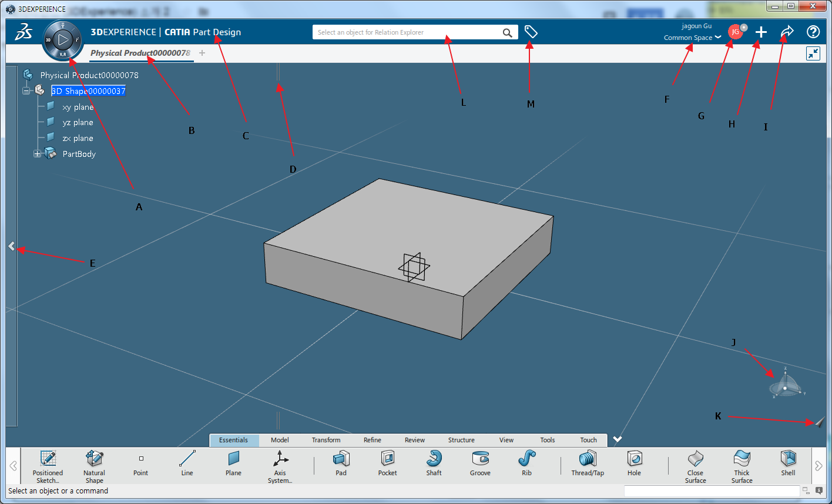Select the Physical Product00000078 document tab
This screenshot has width=832, height=504.
[x=140, y=53]
